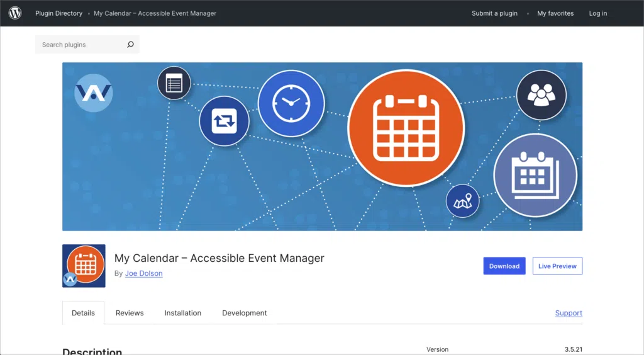
Task: Open the Installation tab
Action: coord(183,313)
